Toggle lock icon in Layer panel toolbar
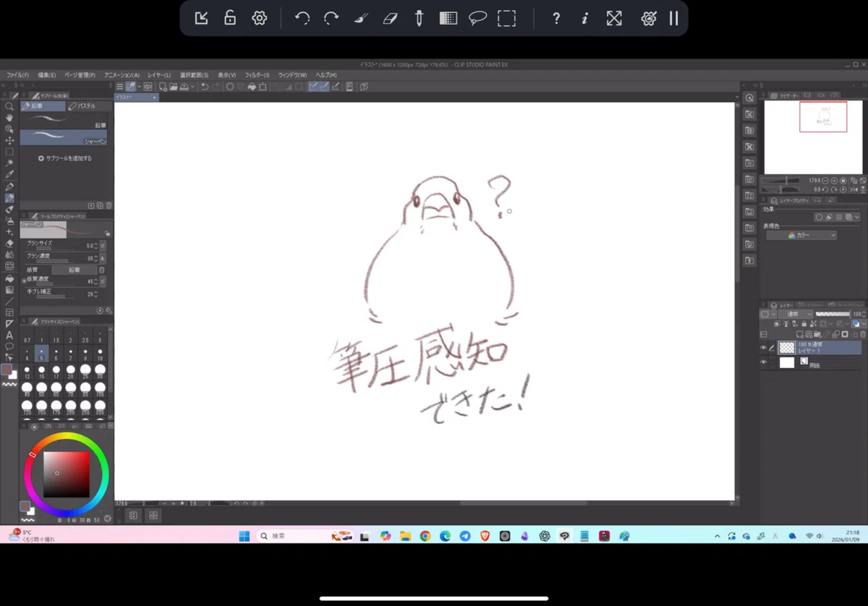Screen dimensions: 868x606 click(x=804, y=323)
